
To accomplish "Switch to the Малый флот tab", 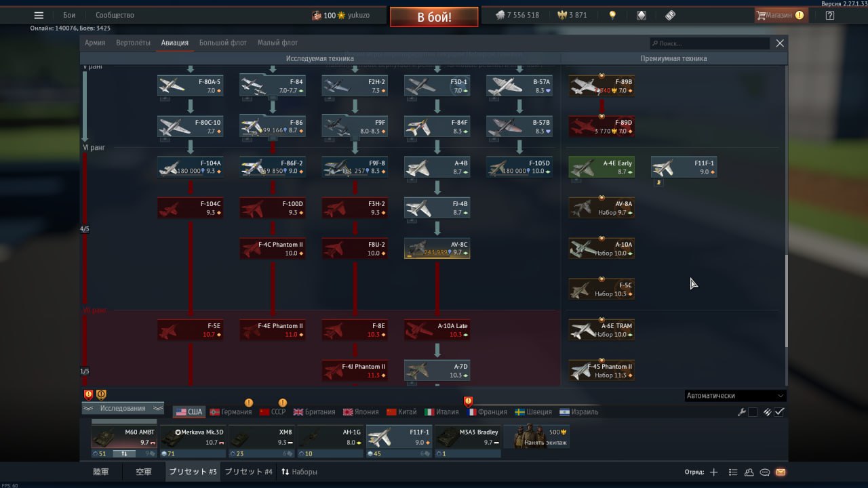I will pos(277,43).
